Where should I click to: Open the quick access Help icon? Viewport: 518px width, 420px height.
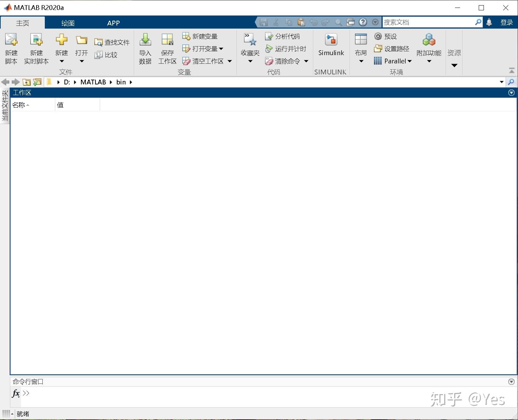(363, 22)
